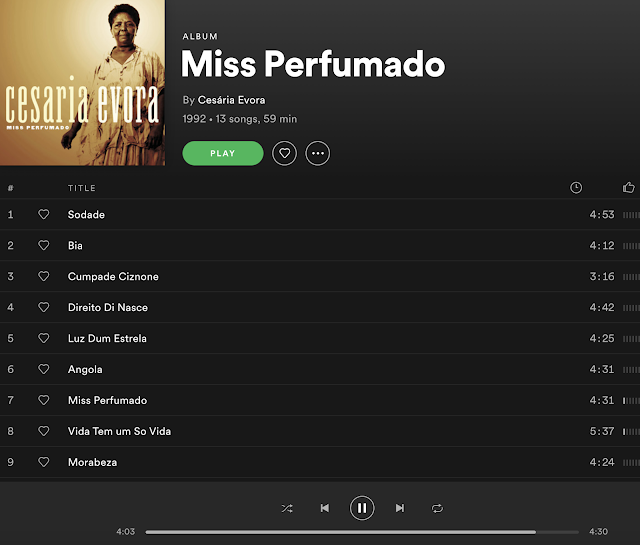Click the 4:42 duration of Direito Di Nasce

[x=602, y=307]
